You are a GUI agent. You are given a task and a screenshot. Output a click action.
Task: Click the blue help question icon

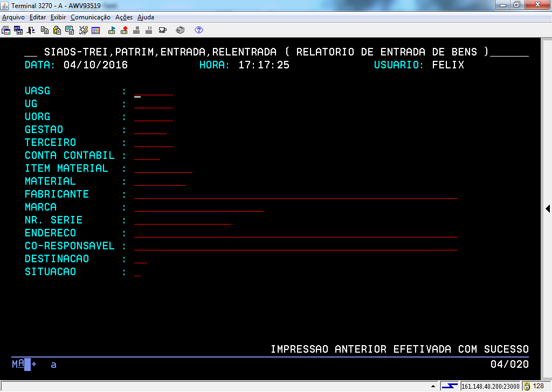coord(199,30)
